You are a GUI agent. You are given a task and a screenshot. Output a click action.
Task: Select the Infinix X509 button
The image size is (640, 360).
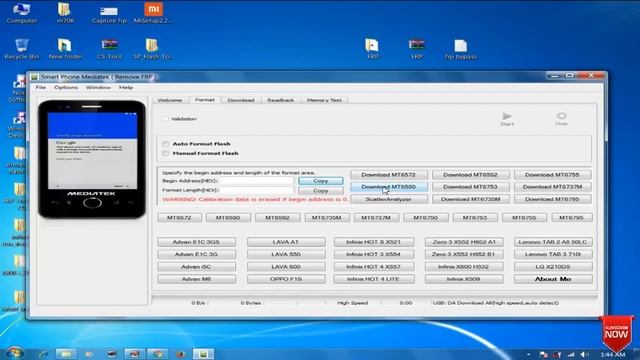point(464,279)
